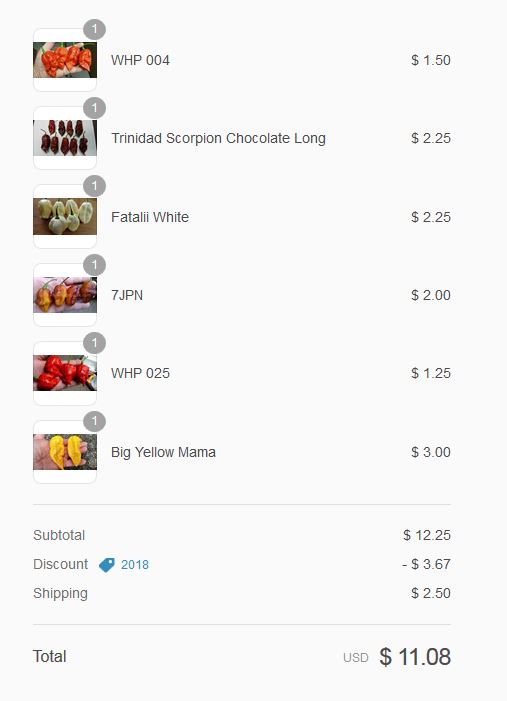This screenshot has width=507, height=701.
Task: Click the Subtotal amount $12.25
Action: 427,535
